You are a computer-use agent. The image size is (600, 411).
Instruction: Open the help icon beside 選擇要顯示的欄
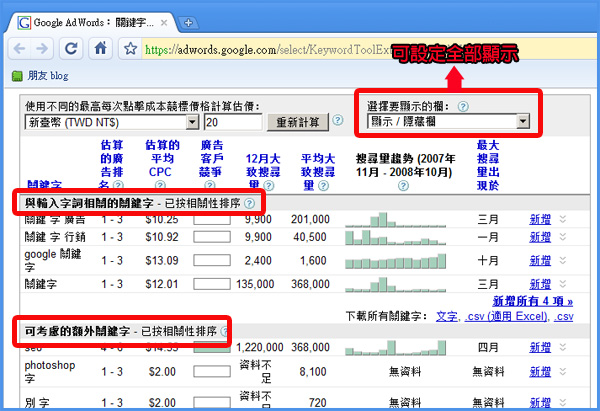click(463, 106)
